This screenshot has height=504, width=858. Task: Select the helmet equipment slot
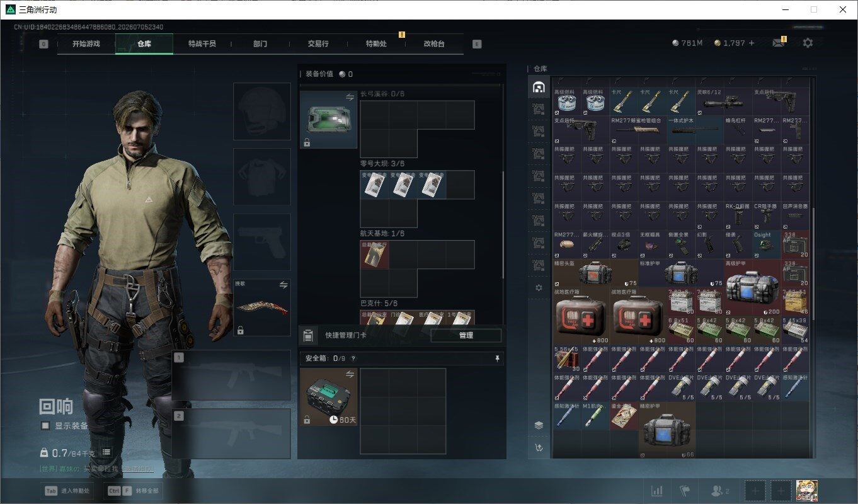262,111
